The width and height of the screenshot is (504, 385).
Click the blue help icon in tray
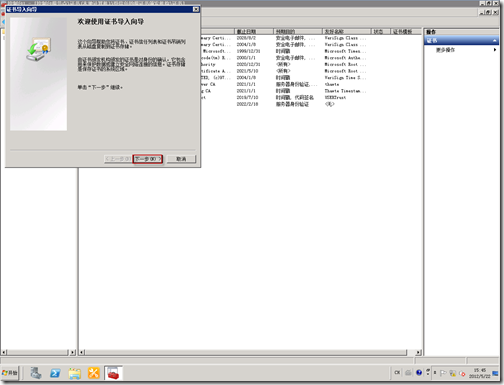tap(419, 373)
